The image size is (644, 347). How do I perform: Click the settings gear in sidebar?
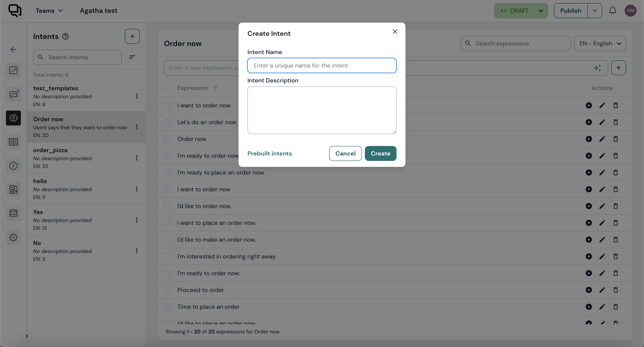pyautogui.click(x=13, y=237)
